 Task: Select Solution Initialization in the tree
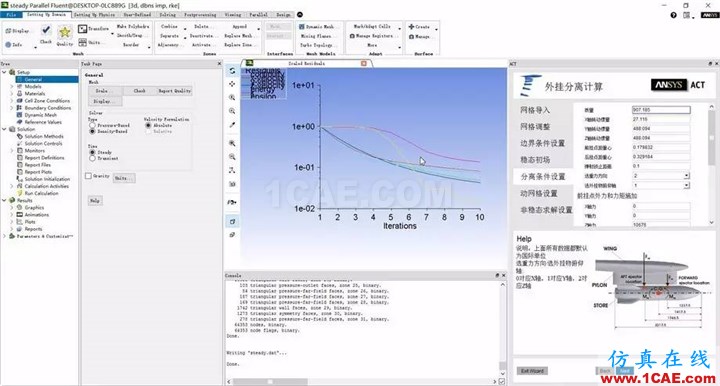[48, 179]
